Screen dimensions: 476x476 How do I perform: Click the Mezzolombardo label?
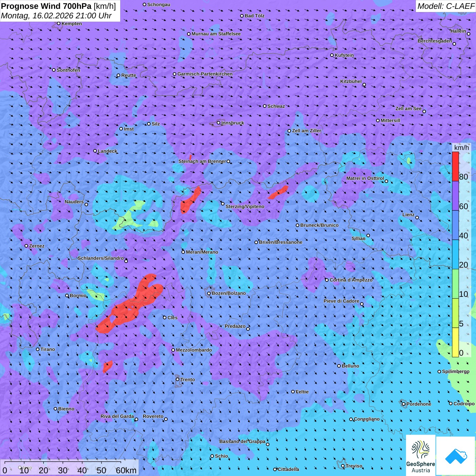coord(194,350)
